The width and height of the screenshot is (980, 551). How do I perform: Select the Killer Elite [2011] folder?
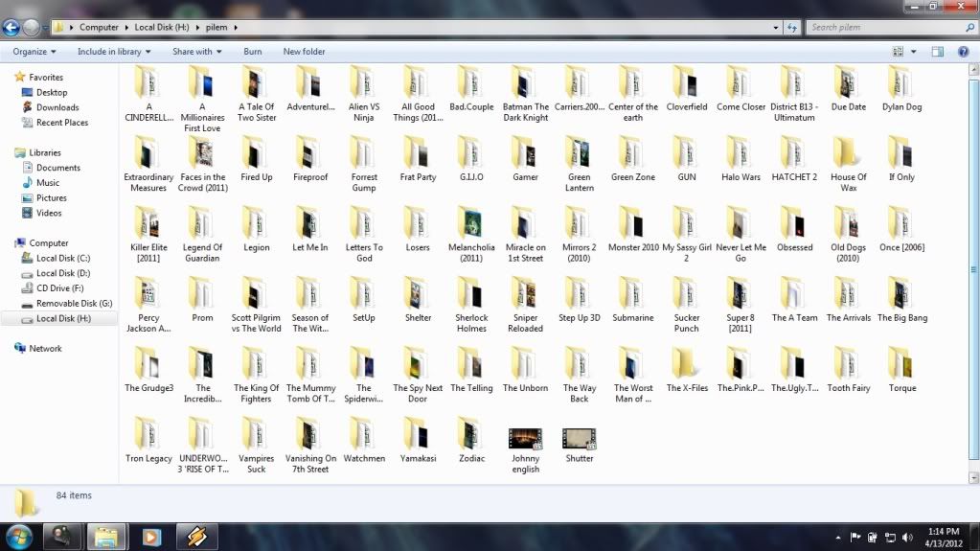point(148,235)
